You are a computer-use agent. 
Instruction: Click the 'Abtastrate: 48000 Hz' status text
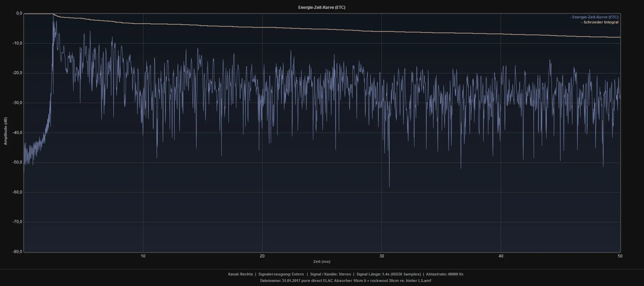445,274
